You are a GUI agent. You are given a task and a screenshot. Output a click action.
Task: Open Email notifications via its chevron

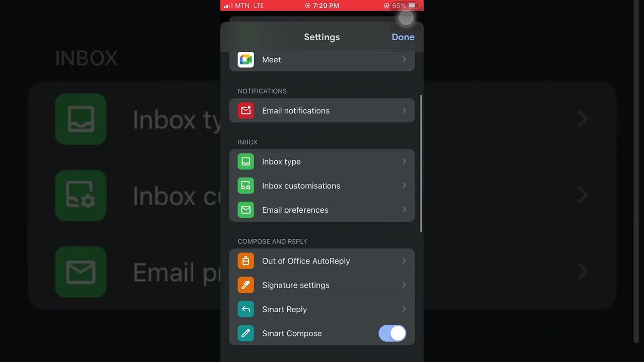[x=404, y=111]
